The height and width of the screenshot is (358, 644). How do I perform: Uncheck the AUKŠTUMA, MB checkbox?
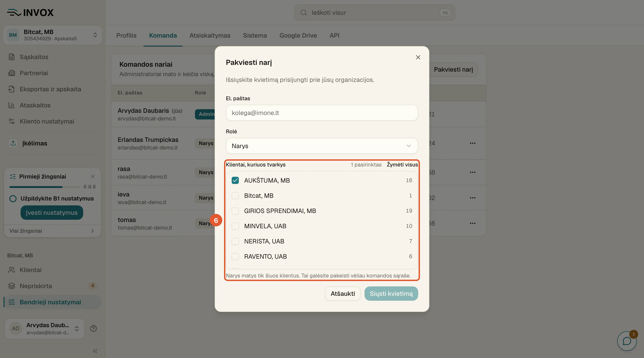click(x=235, y=180)
